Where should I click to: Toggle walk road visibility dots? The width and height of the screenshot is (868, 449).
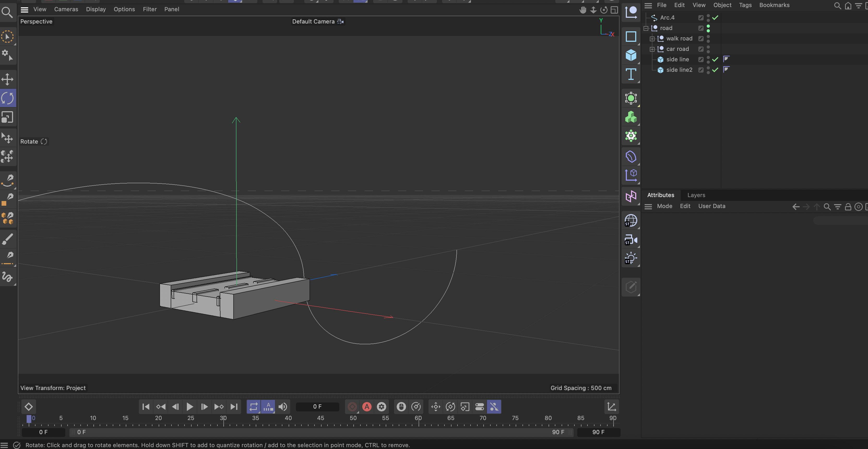pos(708,38)
